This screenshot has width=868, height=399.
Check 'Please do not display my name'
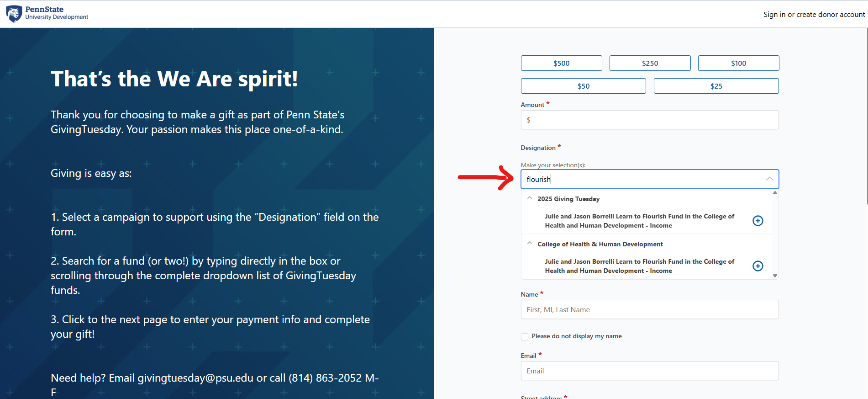[525, 336]
